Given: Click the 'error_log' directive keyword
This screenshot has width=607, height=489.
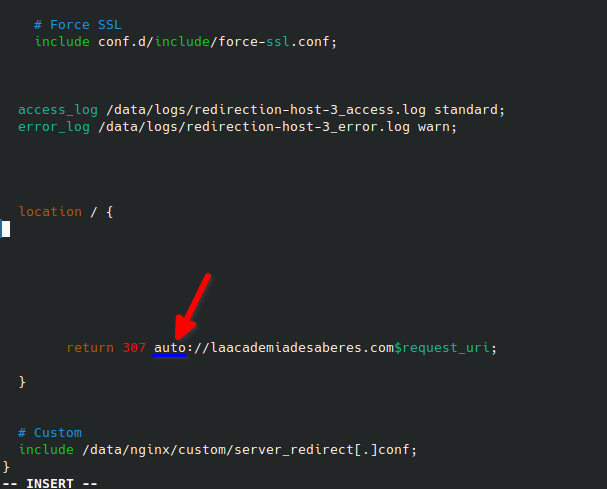Looking at the screenshot, I should coord(54,127).
